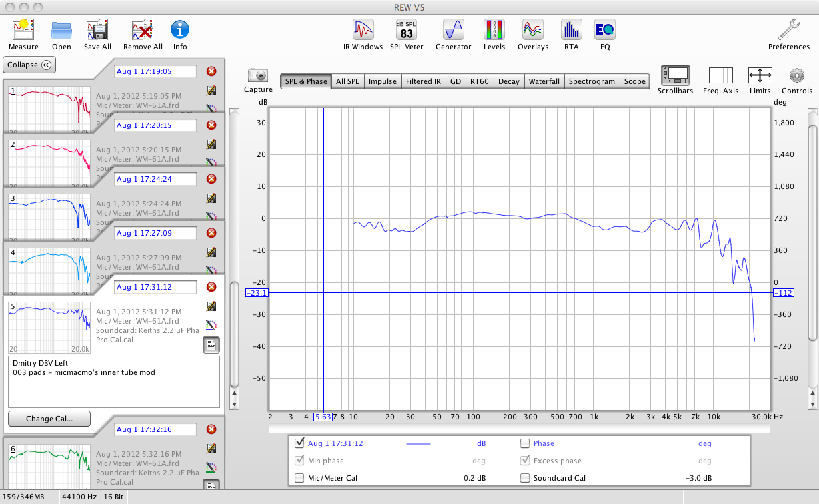This screenshot has height=504, width=819.
Task: Change trace color for measurement 5
Action: coord(211,325)
